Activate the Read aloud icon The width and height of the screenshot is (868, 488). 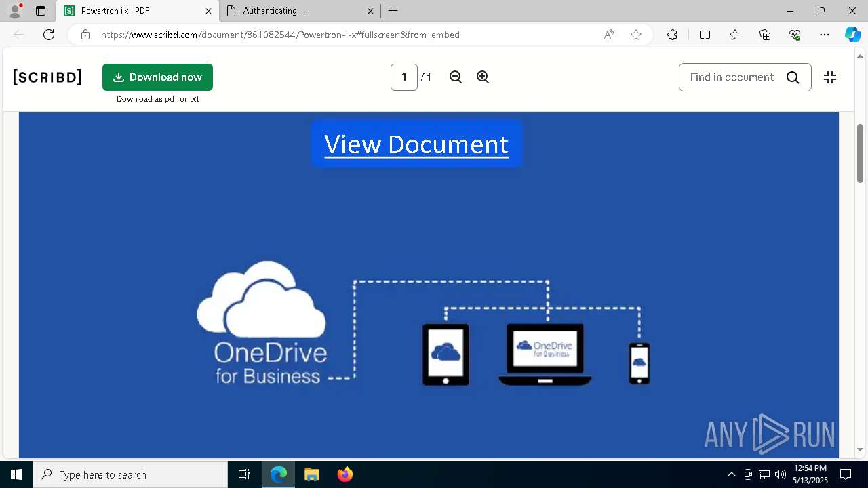click(x=609, y=35)
